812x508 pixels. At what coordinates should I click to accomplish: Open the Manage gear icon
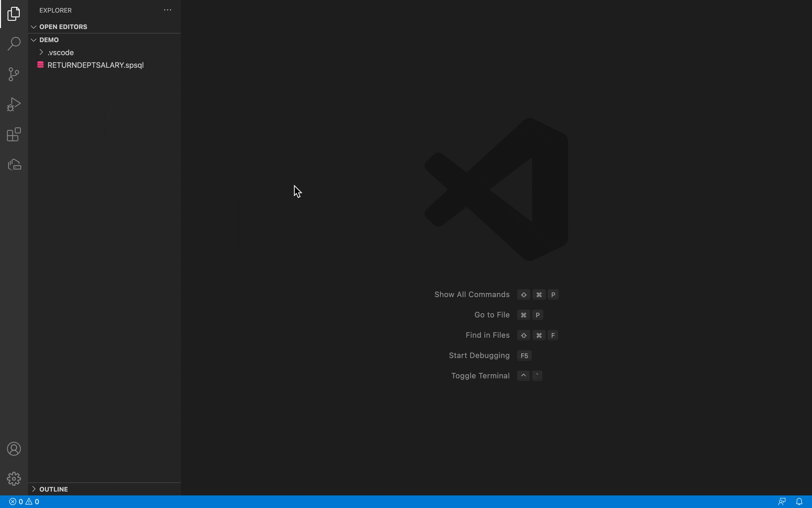(x=14, y=478)
